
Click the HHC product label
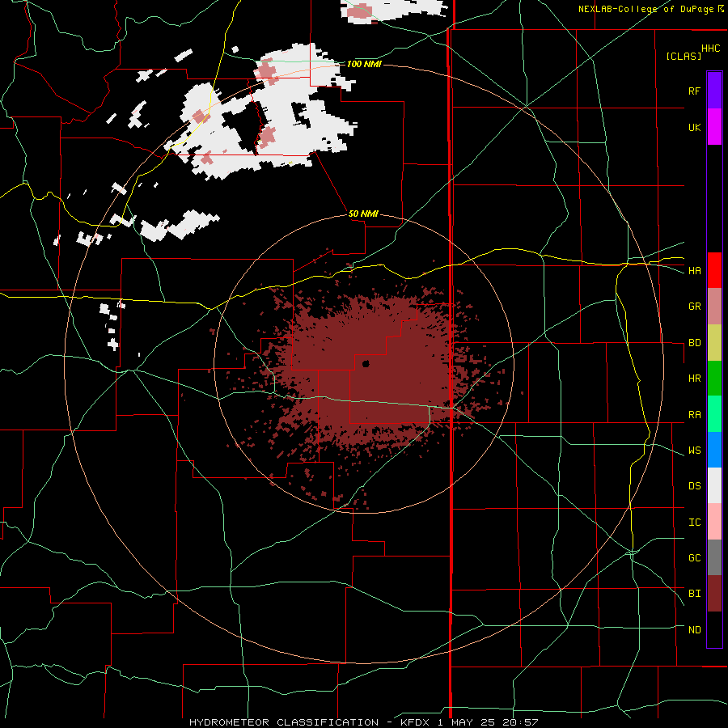pos(710,49)
